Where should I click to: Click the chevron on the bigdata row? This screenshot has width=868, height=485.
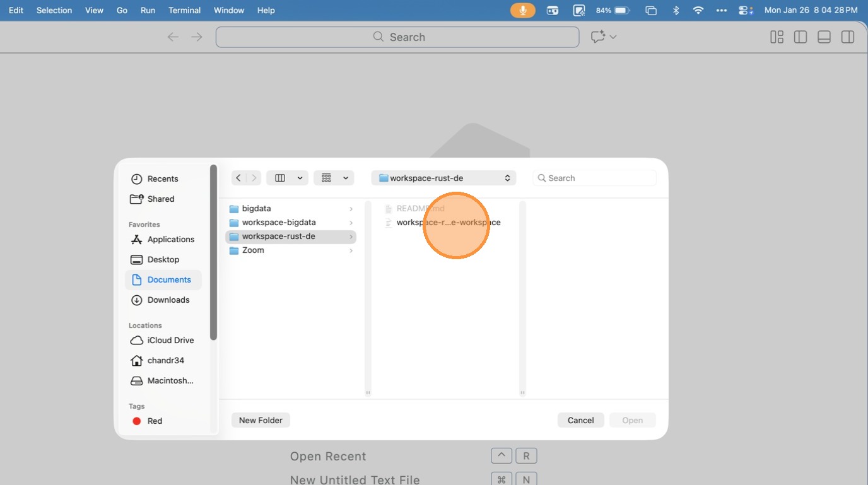click(x=351, y=209)
